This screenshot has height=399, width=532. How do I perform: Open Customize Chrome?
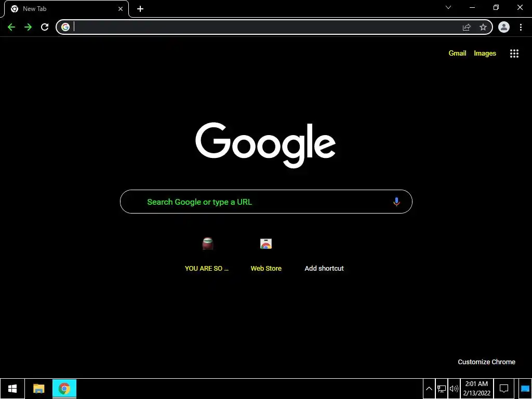click(486, 362)
